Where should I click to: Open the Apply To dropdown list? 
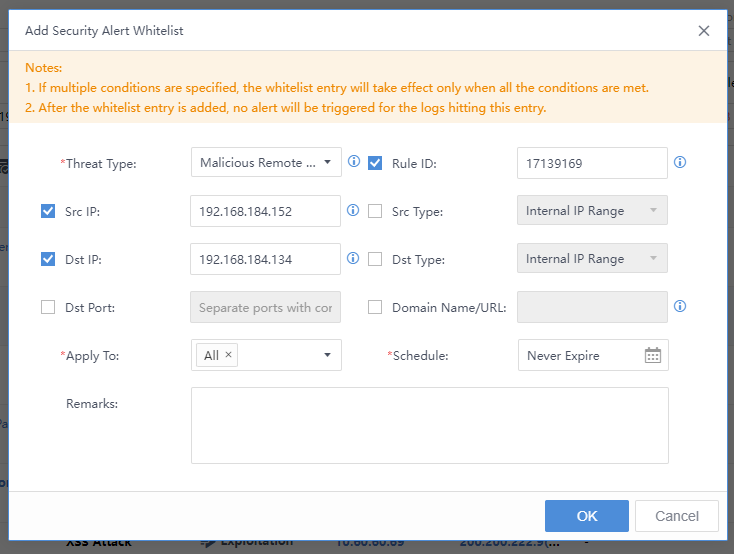pos(327,355)
